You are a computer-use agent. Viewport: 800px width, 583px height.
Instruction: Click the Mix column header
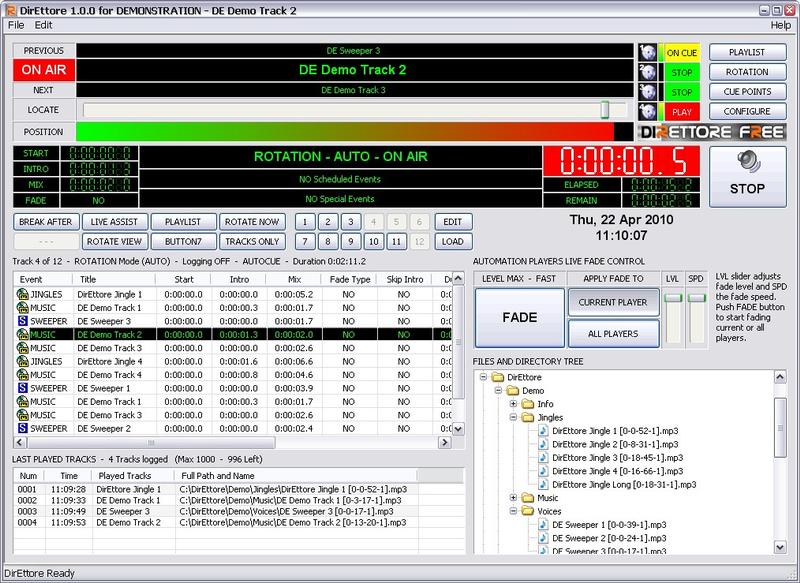point(294,279)
